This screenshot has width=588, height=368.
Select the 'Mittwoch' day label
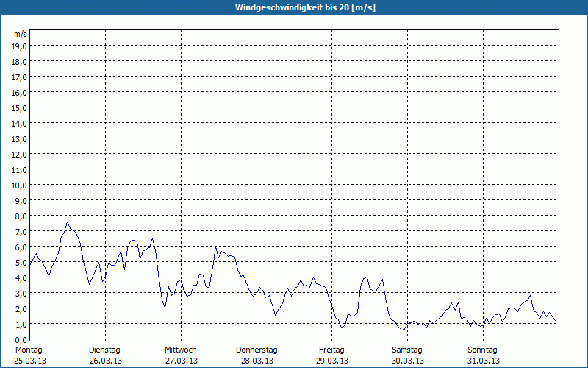[181, 350]
